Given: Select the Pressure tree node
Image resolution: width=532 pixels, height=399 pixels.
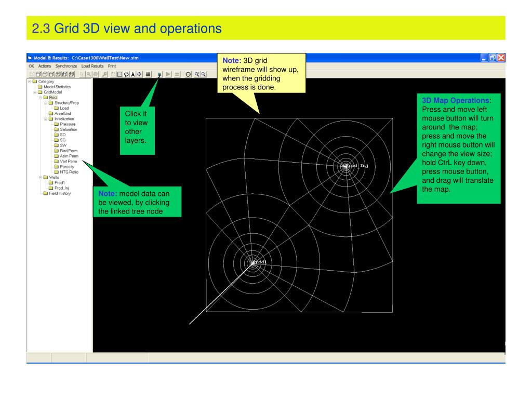Looking at the screenshot, I should point(68,124).
